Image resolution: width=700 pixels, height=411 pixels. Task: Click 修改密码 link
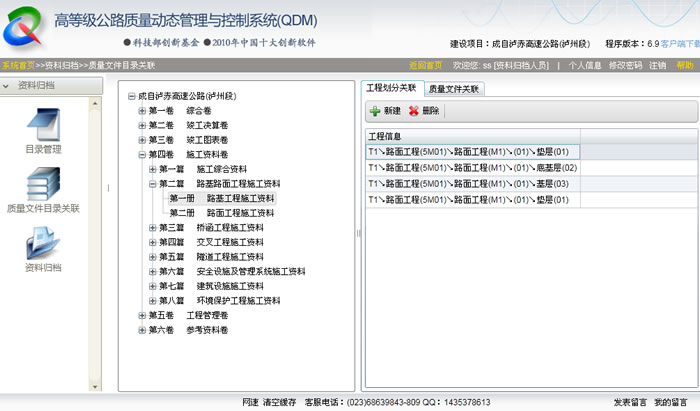coord(624,65)
